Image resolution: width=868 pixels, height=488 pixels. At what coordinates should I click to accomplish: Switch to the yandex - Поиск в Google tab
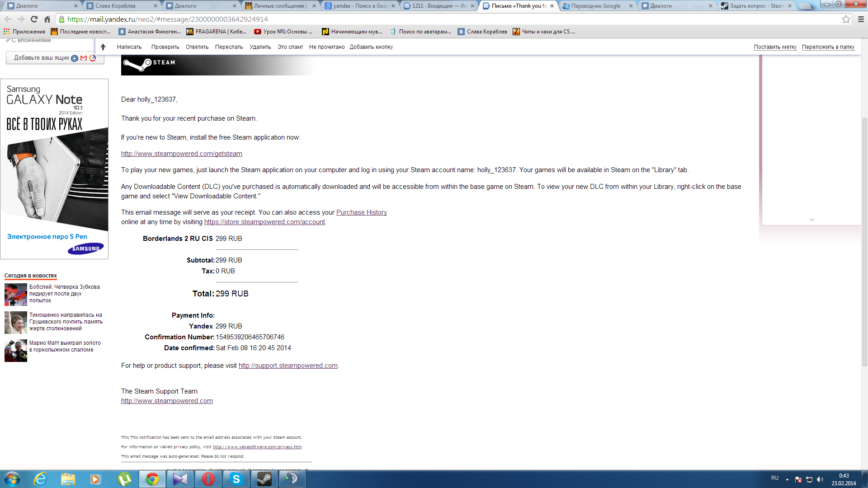[360, 6]
